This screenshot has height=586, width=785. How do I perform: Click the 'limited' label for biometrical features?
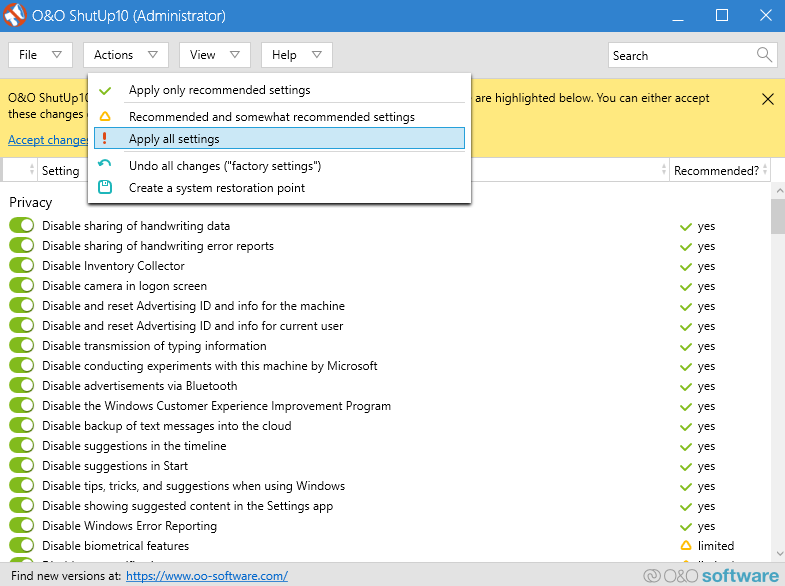[x=716, y=545]
